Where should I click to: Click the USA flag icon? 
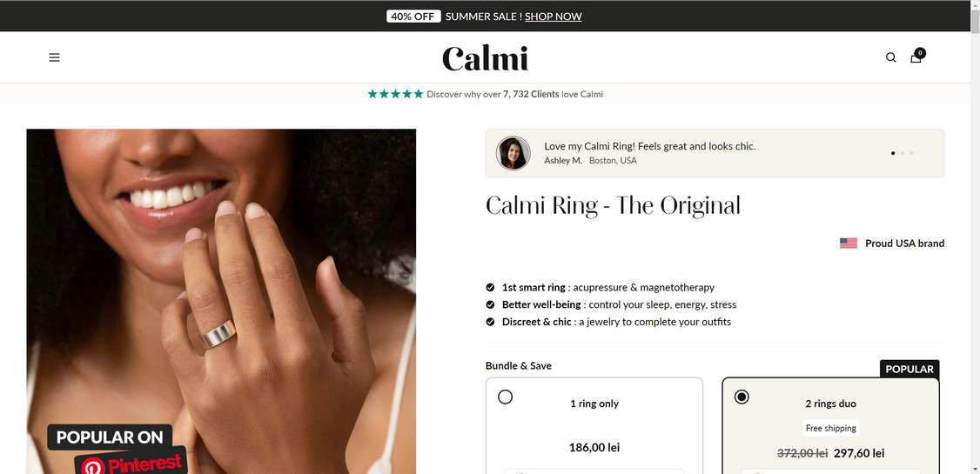pos(848,244)
